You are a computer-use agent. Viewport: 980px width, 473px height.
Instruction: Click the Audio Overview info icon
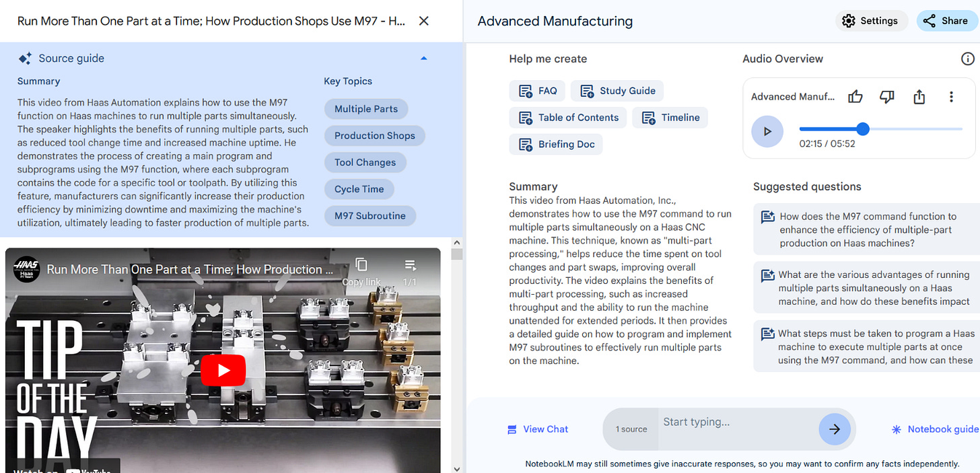click(x=967, y=59)
